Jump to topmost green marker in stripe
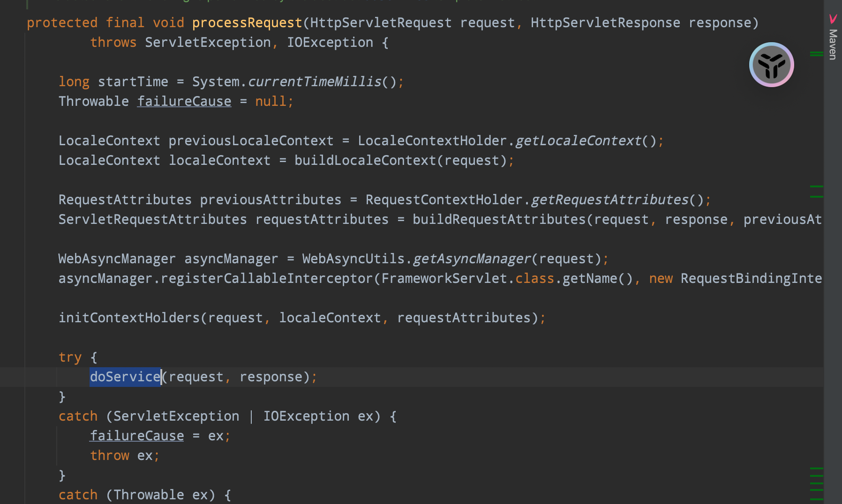842x504 pixels. pos(816,54)
